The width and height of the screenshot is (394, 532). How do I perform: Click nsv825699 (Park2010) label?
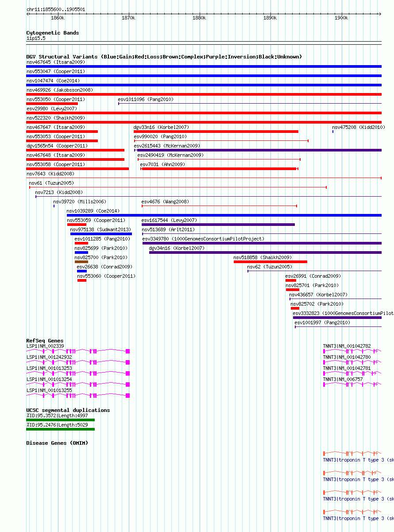[x=101, y=248]
